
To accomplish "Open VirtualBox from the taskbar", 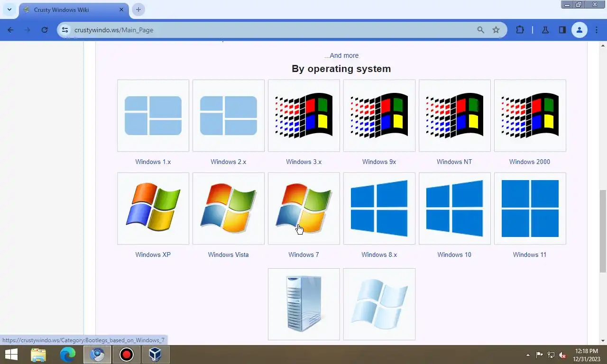I will [x=156, y=355].
